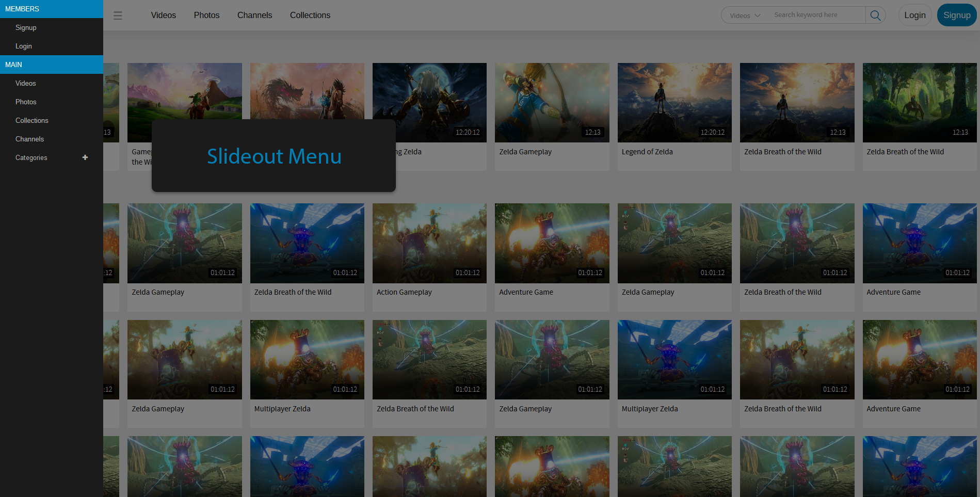
Task: Open the Videos search type dropdown
Action: (x=745, y=15)
